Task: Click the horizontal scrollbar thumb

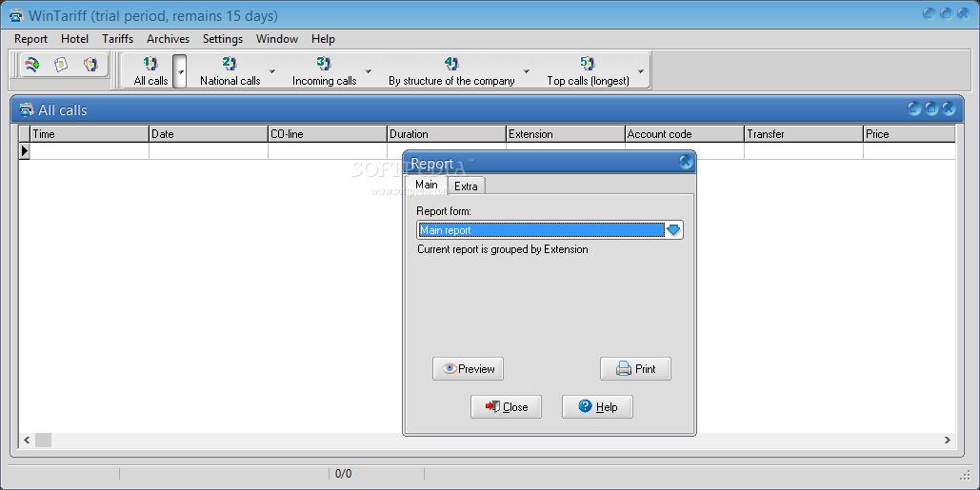Action: click(x=43, y=441)
